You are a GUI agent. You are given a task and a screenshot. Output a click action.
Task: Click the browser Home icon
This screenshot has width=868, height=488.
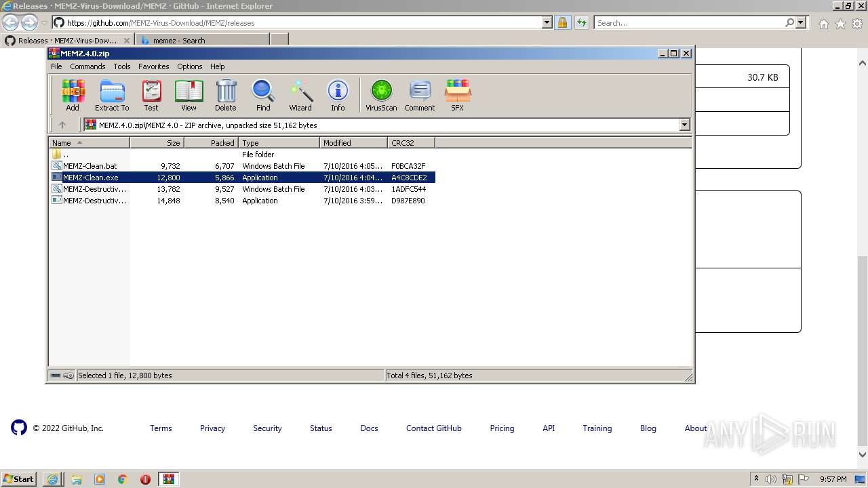click(x=823, y=24)
